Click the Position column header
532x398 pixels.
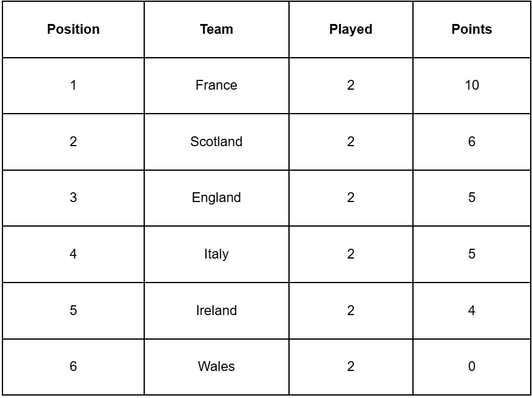click(x=73, y=29)
